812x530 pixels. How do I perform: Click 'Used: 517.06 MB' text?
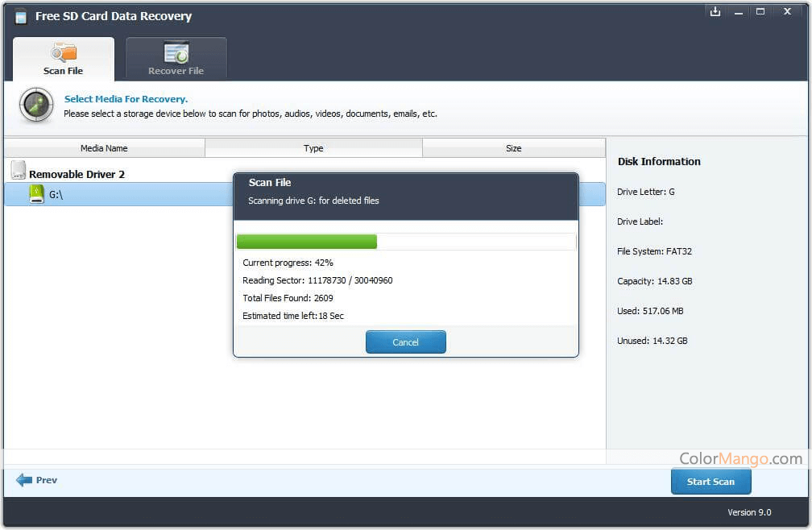pos(650,311)
